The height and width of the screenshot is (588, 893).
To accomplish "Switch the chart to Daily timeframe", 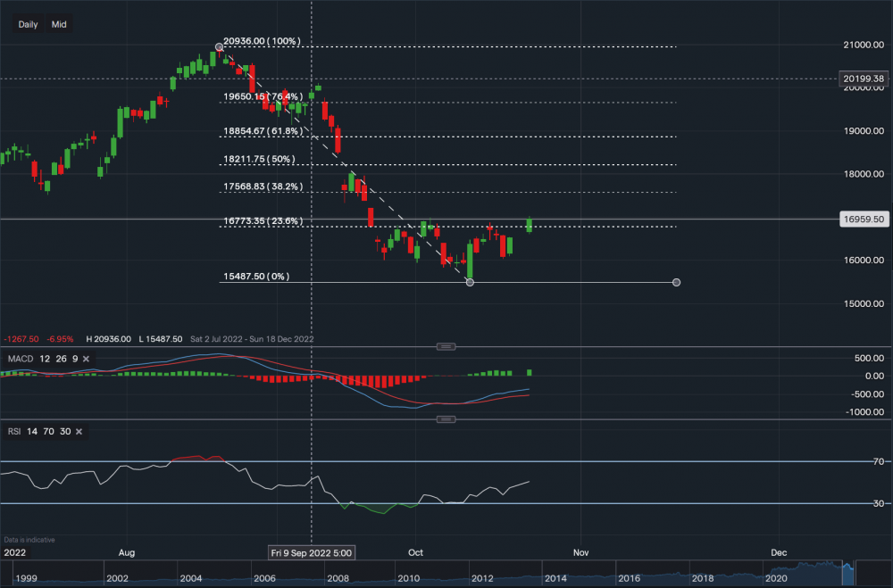I will [x=26, y=24].
